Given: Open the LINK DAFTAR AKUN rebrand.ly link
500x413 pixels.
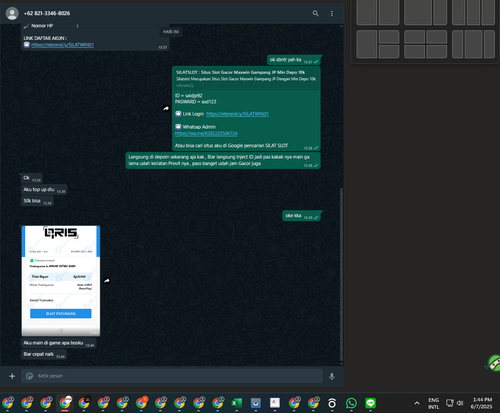Looking at the screenshot, I should pyautogui.click(x=62, y=45).
